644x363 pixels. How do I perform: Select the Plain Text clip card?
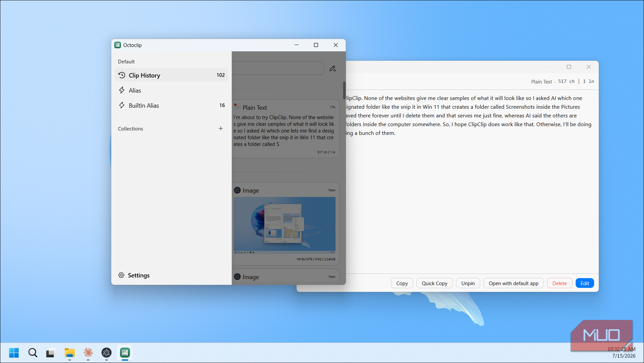tap(286, 129)
